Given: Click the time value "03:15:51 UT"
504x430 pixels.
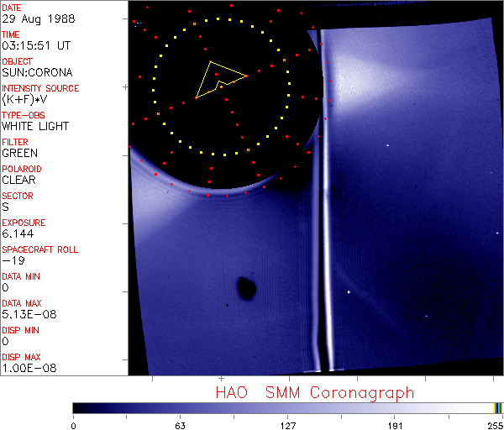Looking at the screenshot, I should [x=36, y=45].
